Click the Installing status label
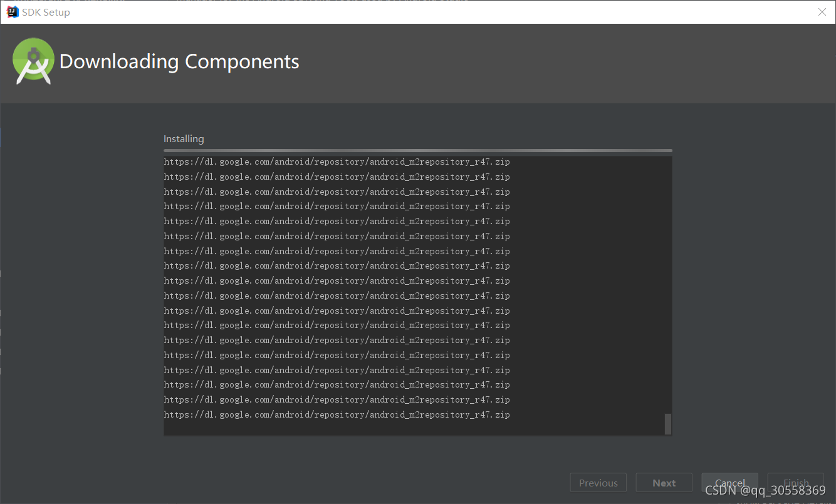The width and height of the screenshot is (836, 504). coord(184,138)
